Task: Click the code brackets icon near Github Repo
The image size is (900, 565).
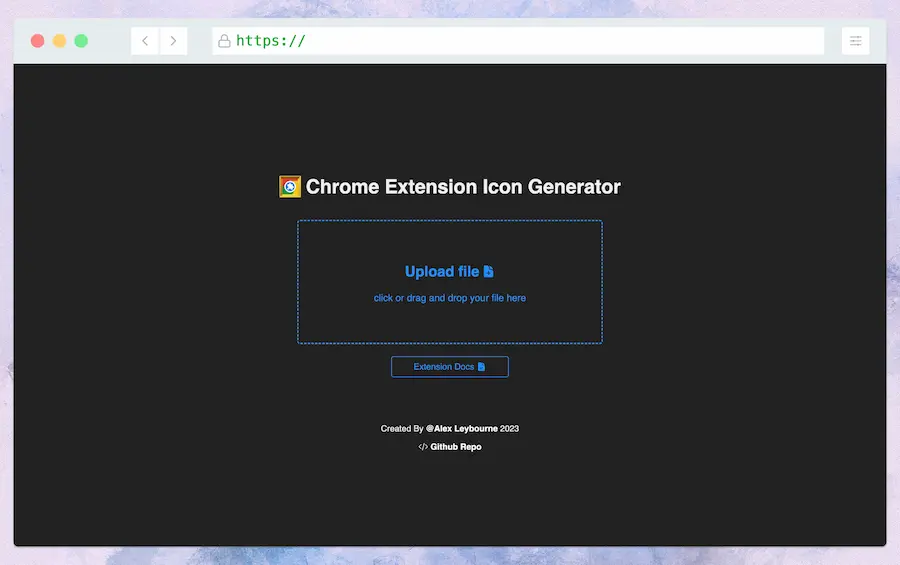Action: 423,447
